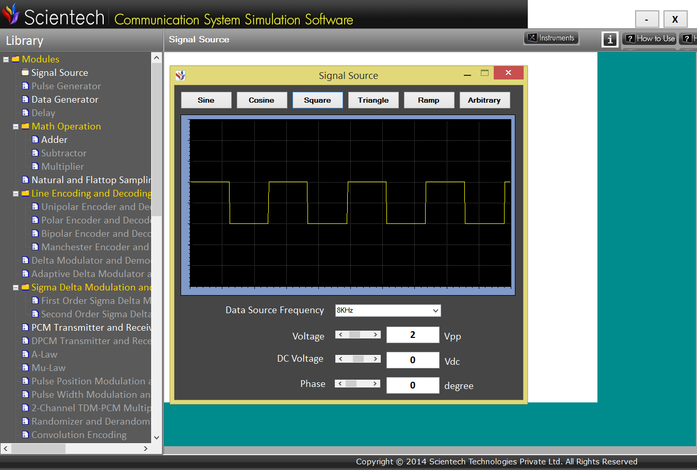Click the Signal Source window logo icon
This screenshot has width=697, height=470.
(x=180, y=75)
